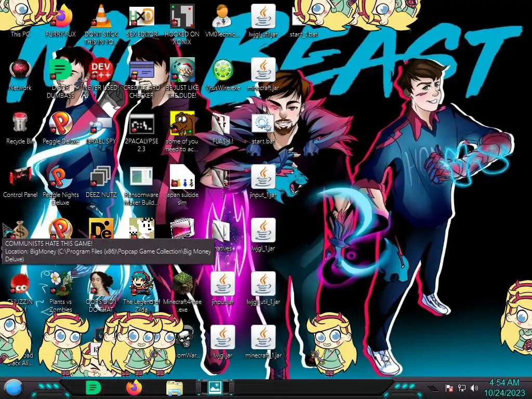
Task: Open the green app pinned to taskbar
Action: pyautogui.click(x=93, y=388)
